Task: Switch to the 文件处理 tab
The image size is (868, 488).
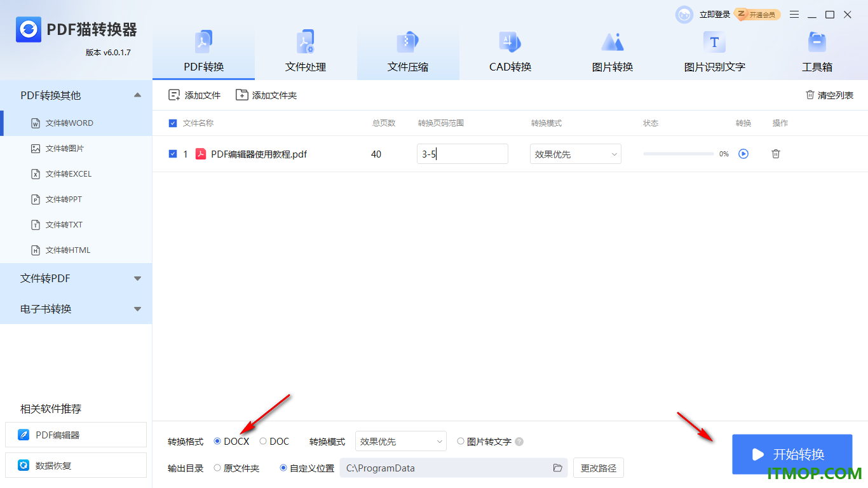Action: pyautogui.click(x=306, y=53)
